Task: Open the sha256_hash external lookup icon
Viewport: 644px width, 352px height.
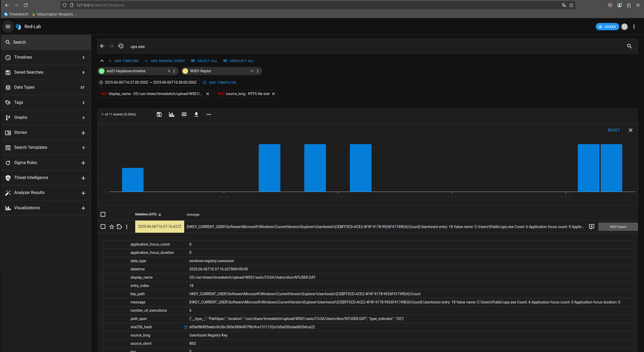Action: [186, 327]
